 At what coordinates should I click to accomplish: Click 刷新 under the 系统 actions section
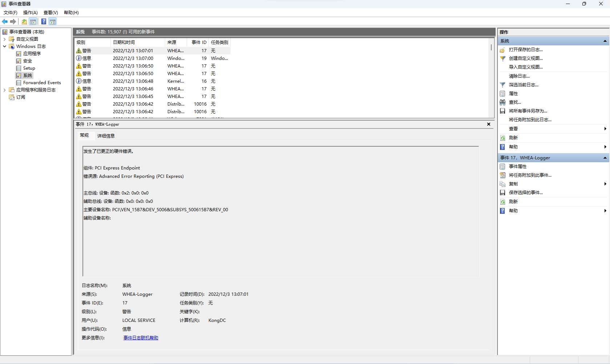(513, 138)
